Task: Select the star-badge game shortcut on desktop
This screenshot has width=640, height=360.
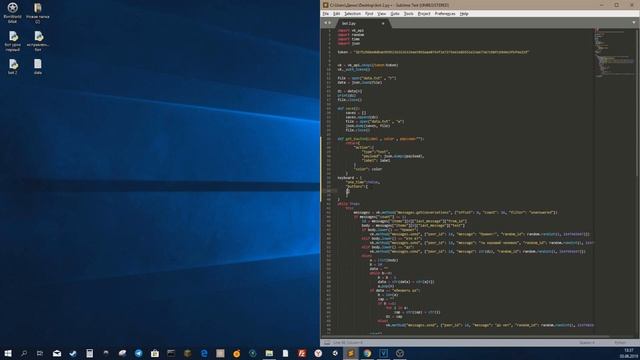Action: coord(13,13)
